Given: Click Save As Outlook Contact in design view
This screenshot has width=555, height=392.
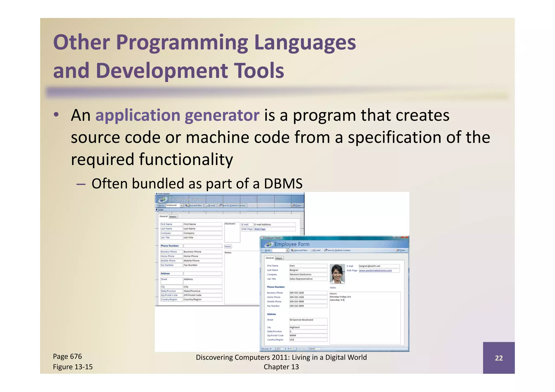Looking at the screenshot, I should click(x=232, y=205).
